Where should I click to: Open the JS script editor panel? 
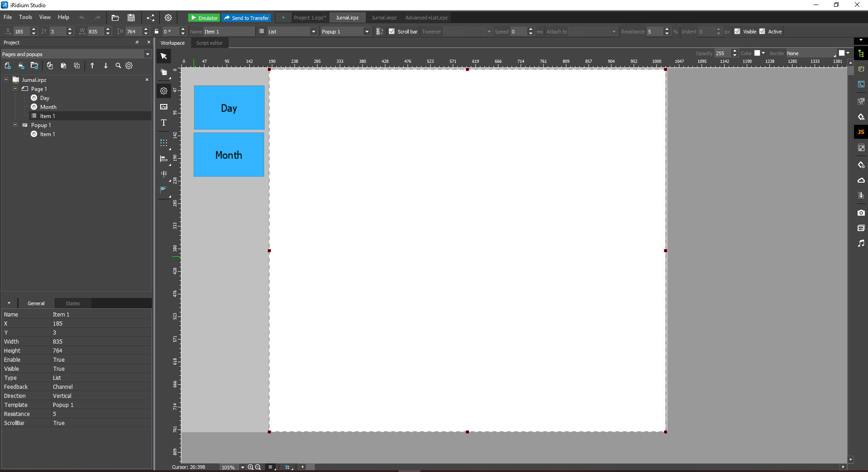click(x=861, y=132)
